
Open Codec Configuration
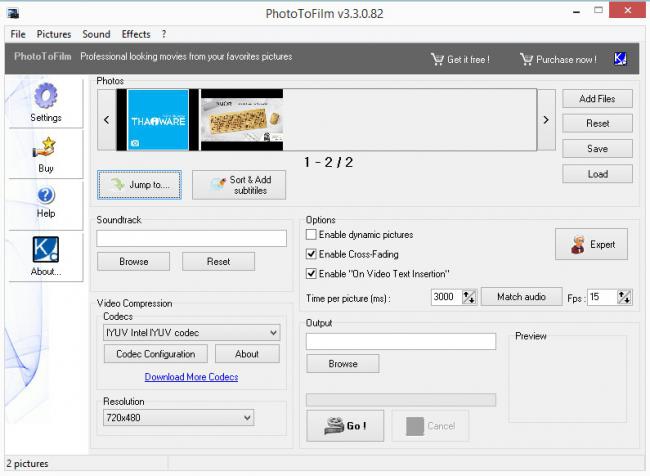pos(155,354)
